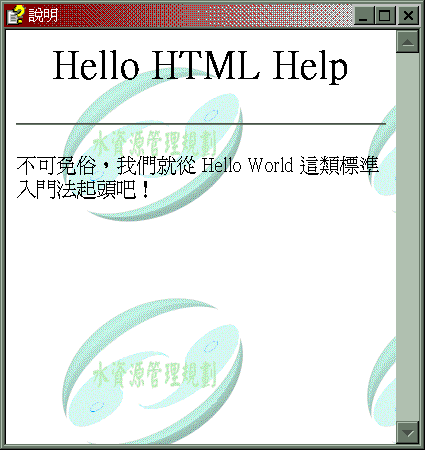Viewport: 425px width, 450px height.
Task: Open the help window system menu icon
Action: [x=16, y=15]
